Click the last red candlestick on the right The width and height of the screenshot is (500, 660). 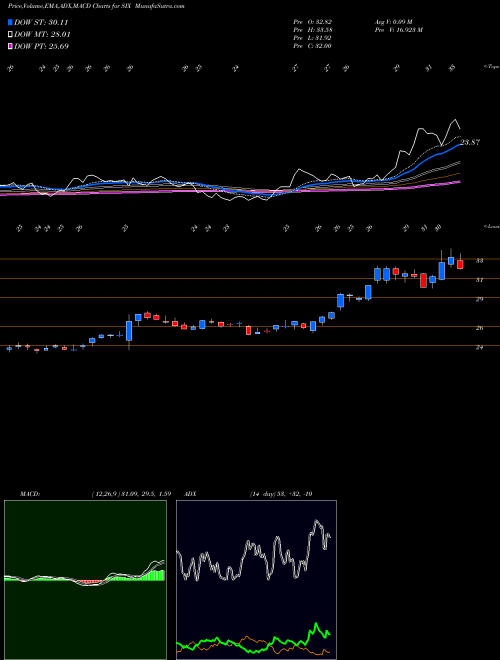coord(460,264)
